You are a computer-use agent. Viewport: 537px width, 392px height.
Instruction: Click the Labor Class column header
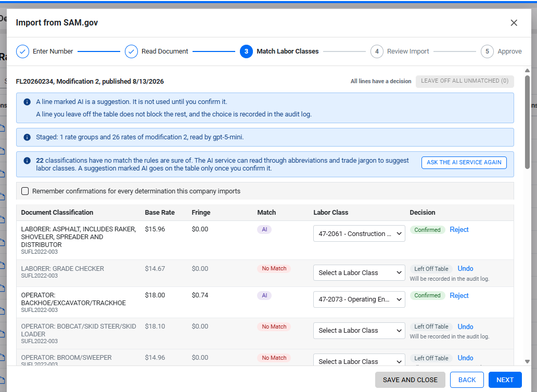click(331, 213)
